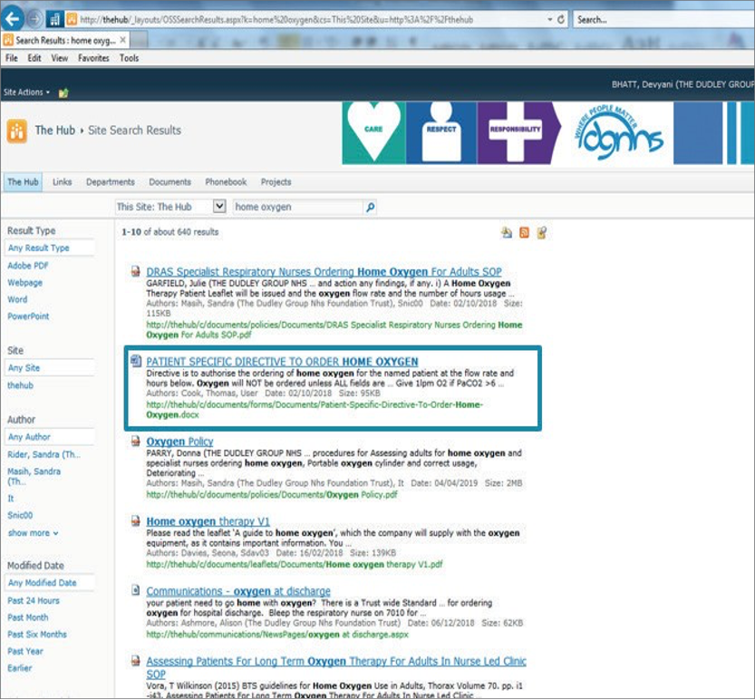The image size is (755, 700).
Task: Click The Hub orange site logo
Action: point(16,131)
